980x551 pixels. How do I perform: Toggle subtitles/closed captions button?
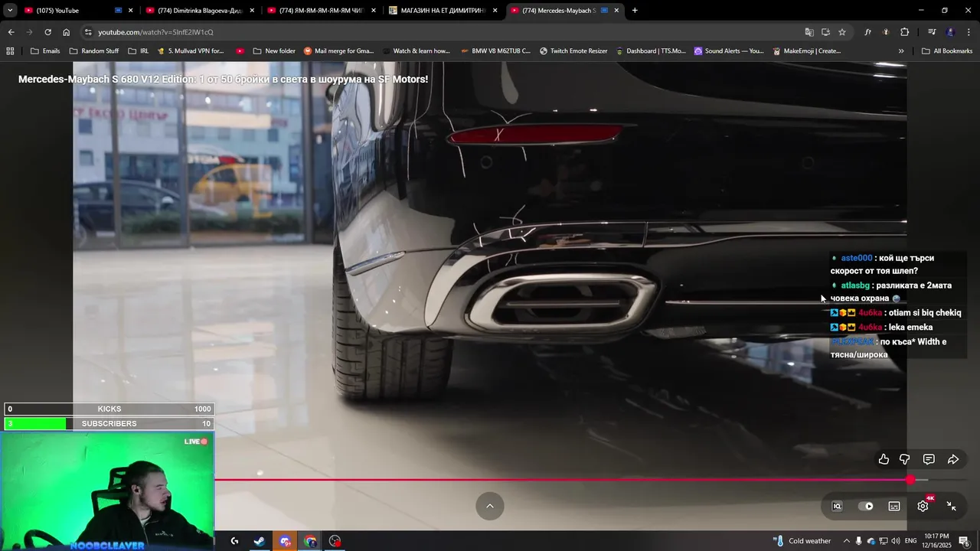coord(894,506)
